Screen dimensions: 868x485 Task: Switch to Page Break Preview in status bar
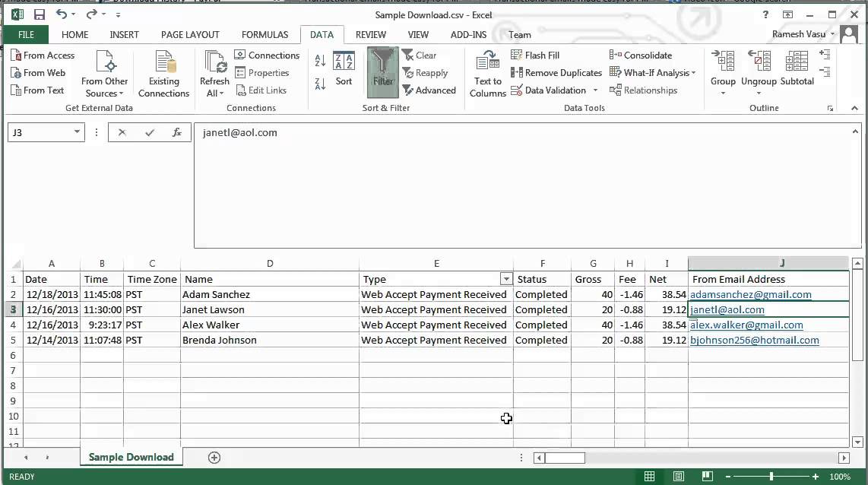pos(707,476)
